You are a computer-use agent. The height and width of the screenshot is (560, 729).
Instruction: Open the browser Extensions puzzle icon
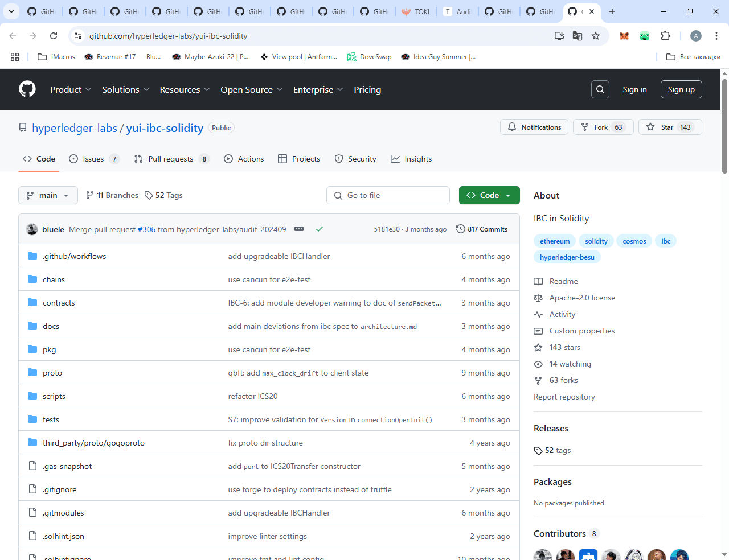point(665,36)
